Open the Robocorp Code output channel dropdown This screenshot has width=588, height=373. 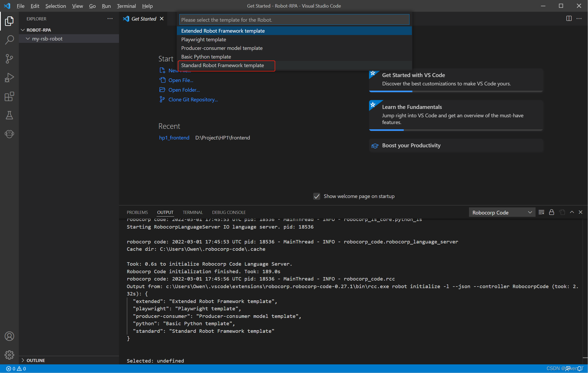(502, 212)
